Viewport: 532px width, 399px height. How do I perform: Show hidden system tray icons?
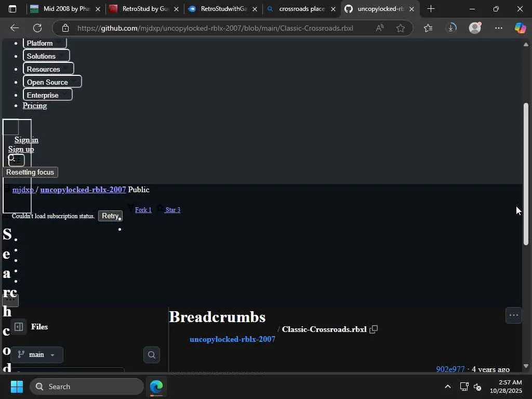point(448,387)
